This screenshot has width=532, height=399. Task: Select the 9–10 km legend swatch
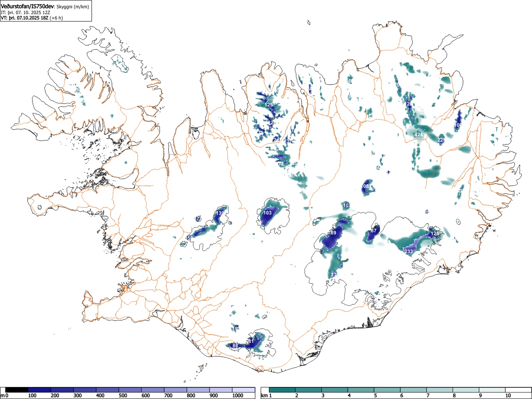(x=492, y=390)
